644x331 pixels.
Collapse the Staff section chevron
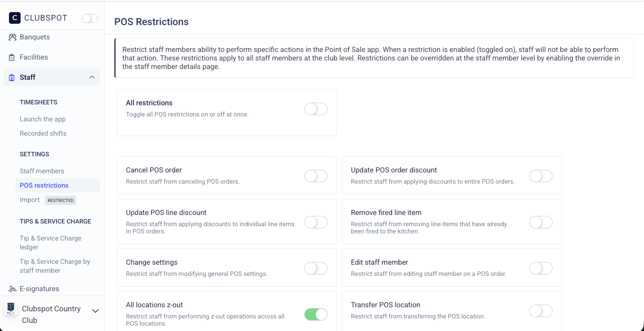coord(92,77)
